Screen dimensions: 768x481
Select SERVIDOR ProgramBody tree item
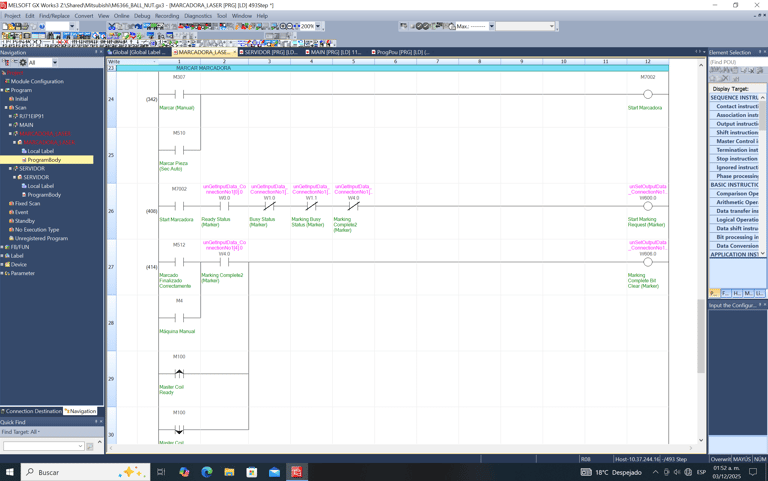point(44,195)
